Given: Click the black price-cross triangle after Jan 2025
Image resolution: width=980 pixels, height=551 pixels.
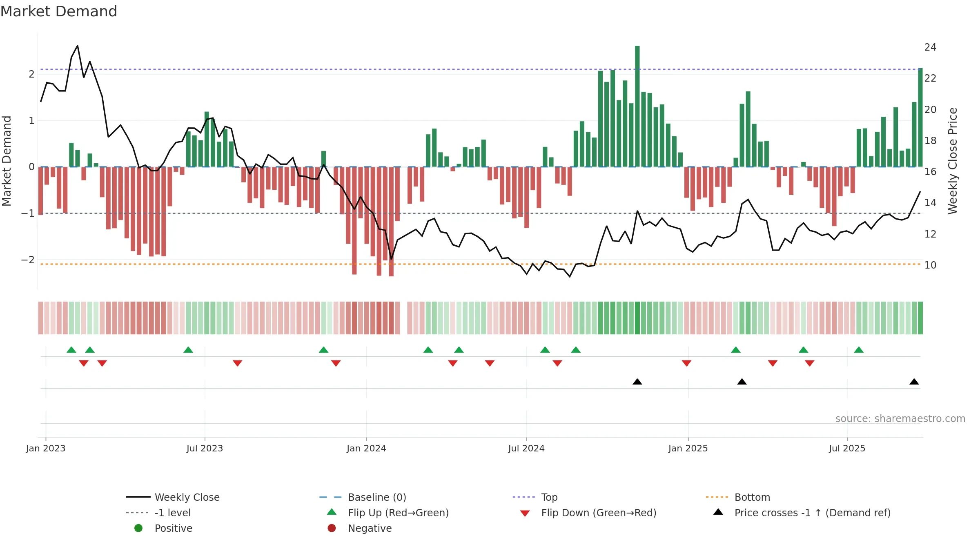Looking at the screenshot, I should (x=742, y=382).
